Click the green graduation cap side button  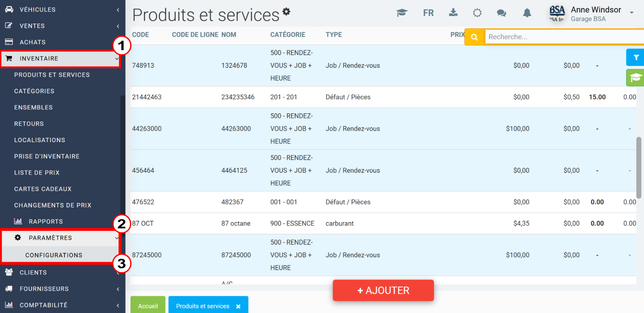click(x=635, y=78)
